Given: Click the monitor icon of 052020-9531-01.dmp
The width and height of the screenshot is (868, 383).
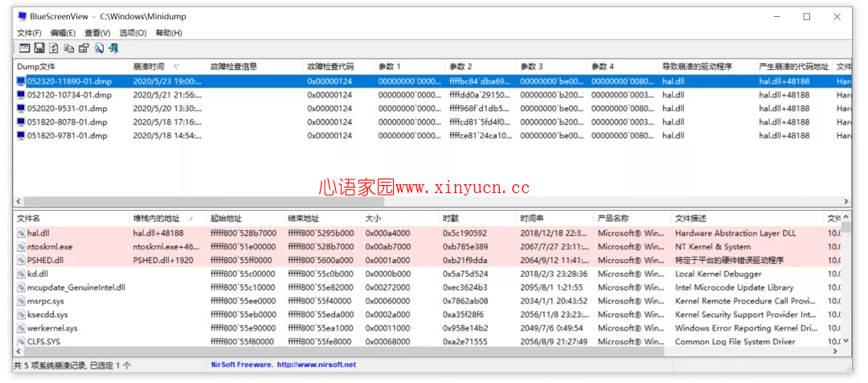Looking at the screenshot, I should coord(21,109).
